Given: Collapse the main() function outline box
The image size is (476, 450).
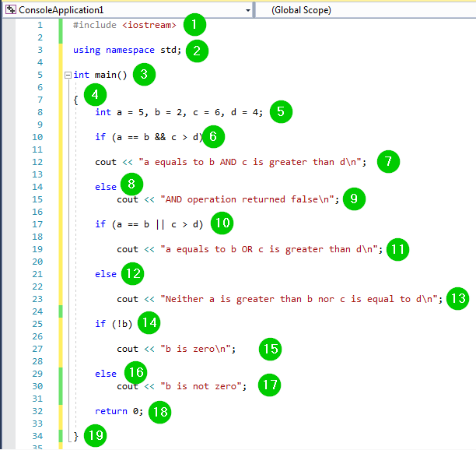Looking at the screenshot, I should coord(68,76).
